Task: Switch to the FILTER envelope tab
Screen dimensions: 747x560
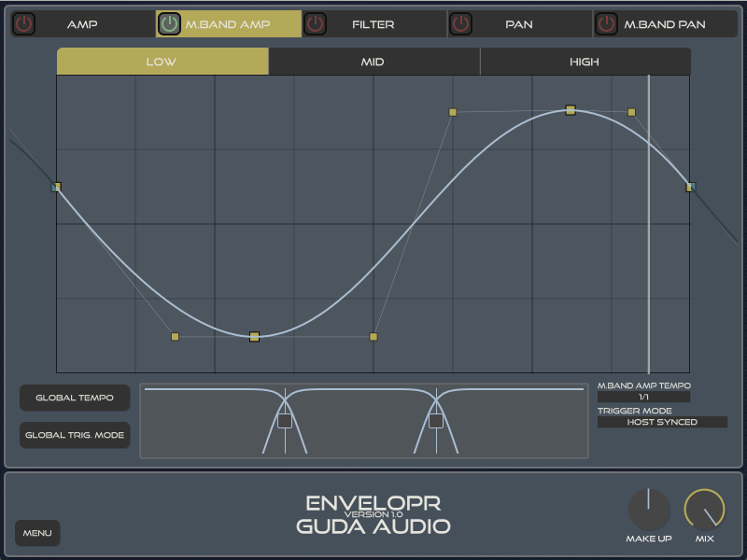Action: click(x=373, y=24)
